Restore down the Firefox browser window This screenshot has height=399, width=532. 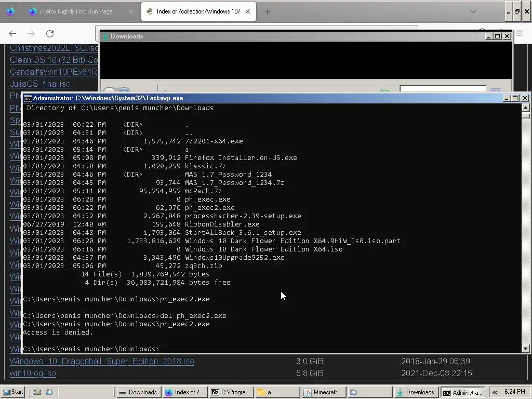[517, 11]
